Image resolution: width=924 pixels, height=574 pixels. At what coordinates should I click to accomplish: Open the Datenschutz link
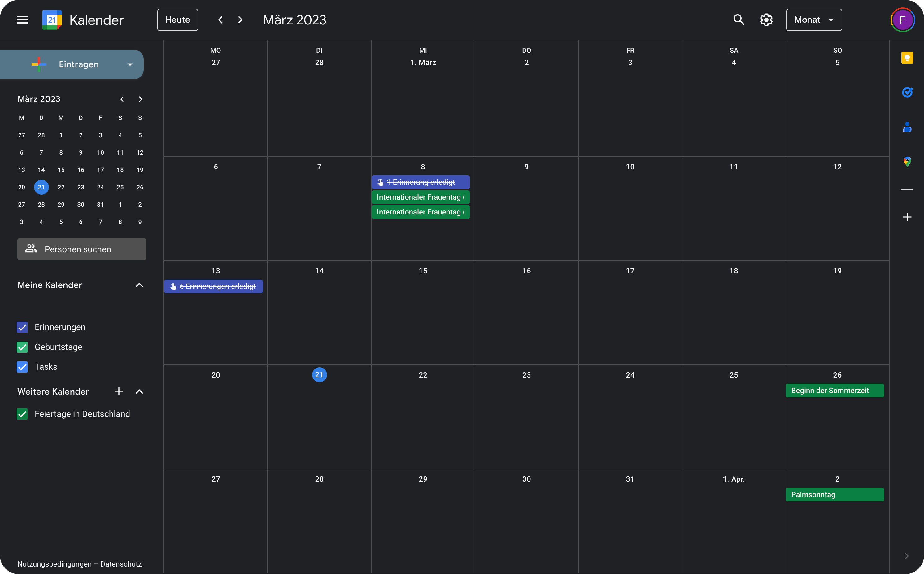click(x=121, y=564)
